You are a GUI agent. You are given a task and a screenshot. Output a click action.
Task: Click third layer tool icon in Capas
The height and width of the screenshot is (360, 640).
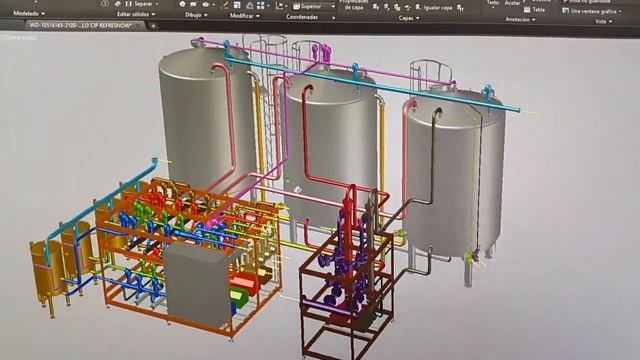[397, 7]
